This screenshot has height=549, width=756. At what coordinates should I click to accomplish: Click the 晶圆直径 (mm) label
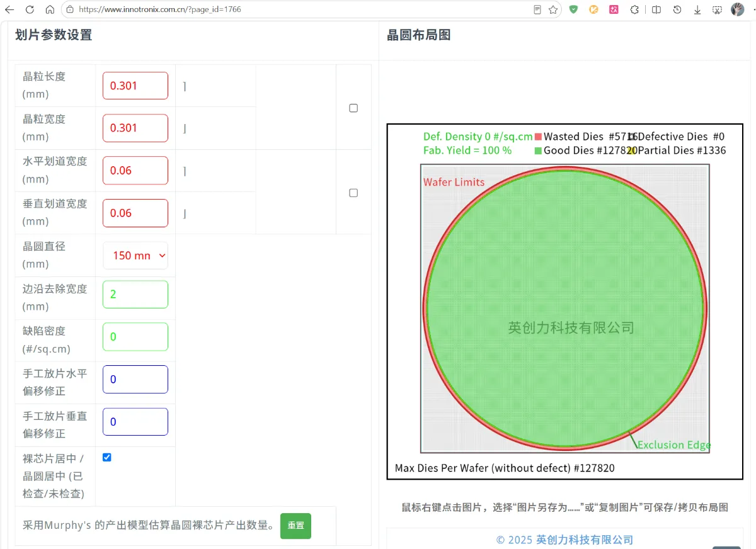tap(44, 255)
